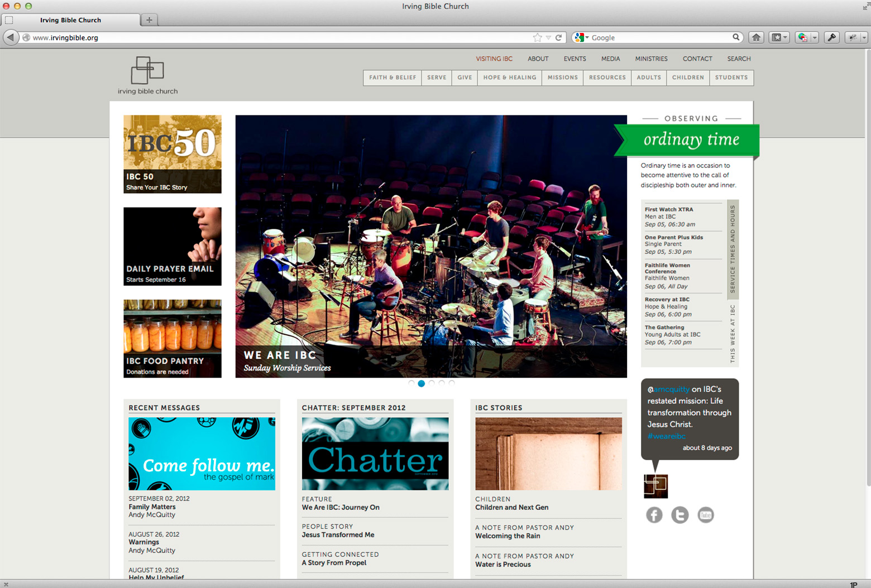Open a new browser tab with plus button
The image size is (871, 588).
tap(149, 20)
